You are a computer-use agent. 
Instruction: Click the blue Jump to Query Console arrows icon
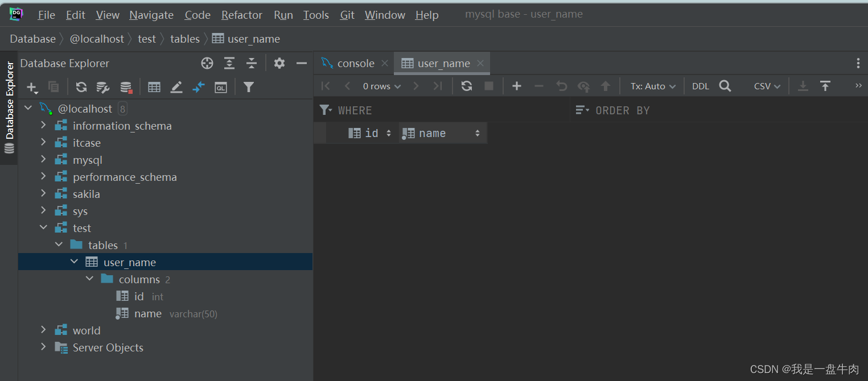point(198,87)
